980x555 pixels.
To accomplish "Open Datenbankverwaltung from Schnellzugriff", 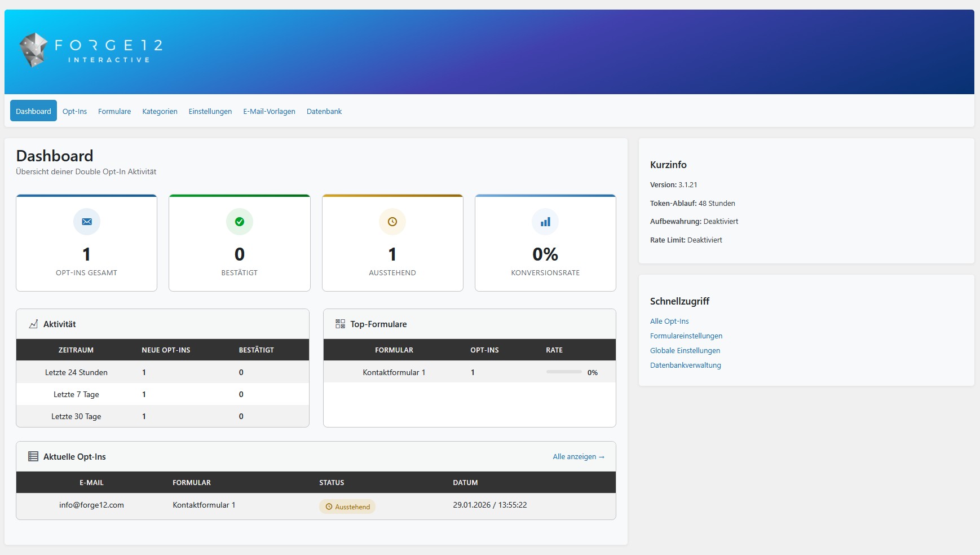I will click(686, 365).
